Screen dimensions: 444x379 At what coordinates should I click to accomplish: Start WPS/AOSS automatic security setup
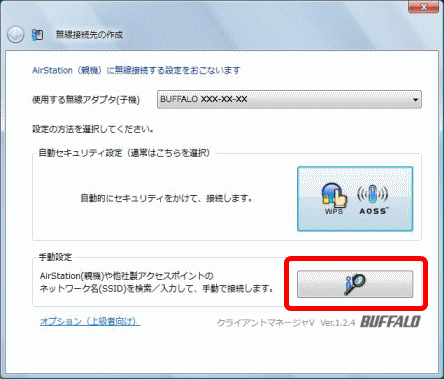(355, 199)
